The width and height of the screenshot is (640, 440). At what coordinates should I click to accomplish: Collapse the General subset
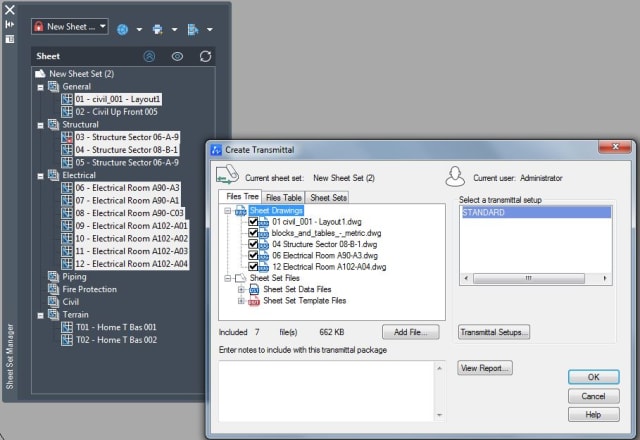40,87
